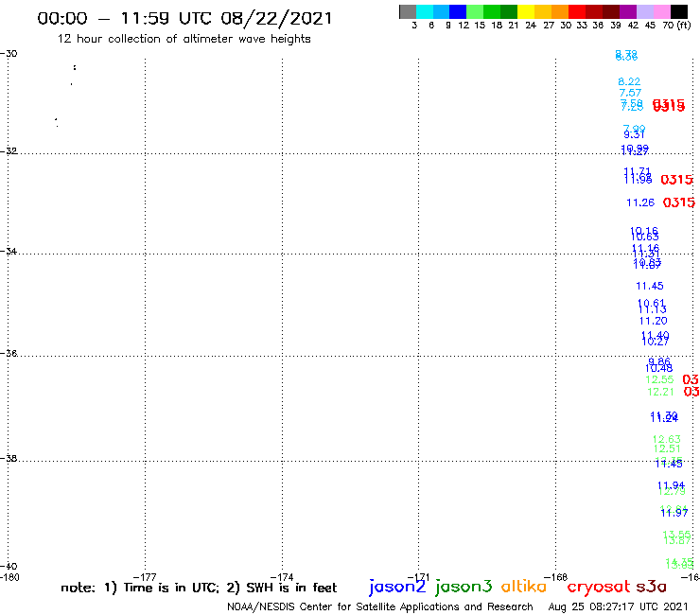The image size is (700, 615).
Task: Select the cyan legend color swatch
Action: [x=425, y=11]
